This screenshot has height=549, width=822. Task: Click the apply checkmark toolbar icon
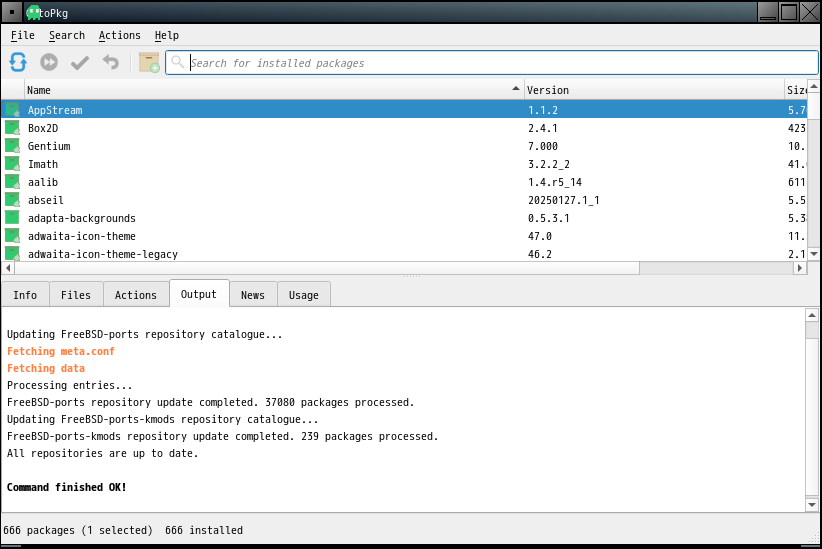[x=80, y=63]
